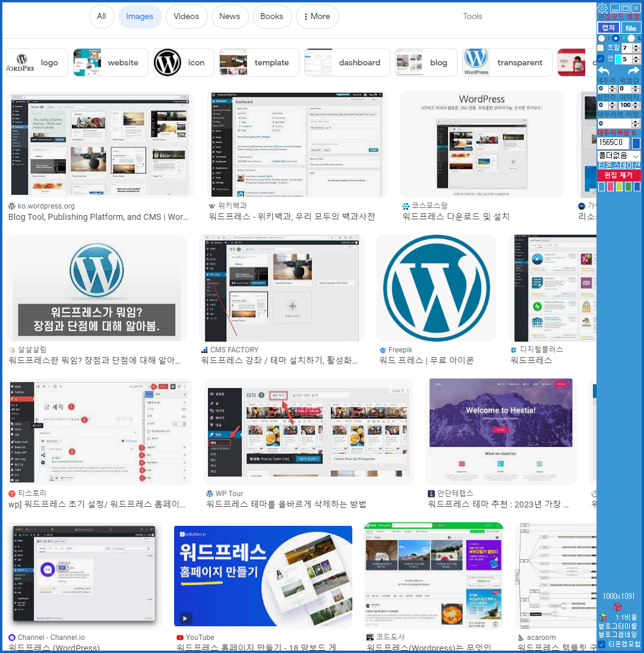Select the I radio button
The width and height of the screenshot is (644, 653).
point(602,38)
